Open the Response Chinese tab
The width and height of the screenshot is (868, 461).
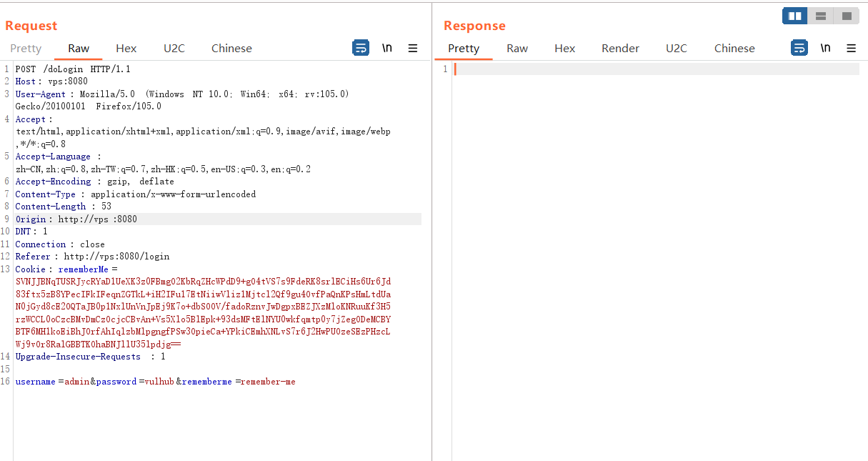[734, 49]
